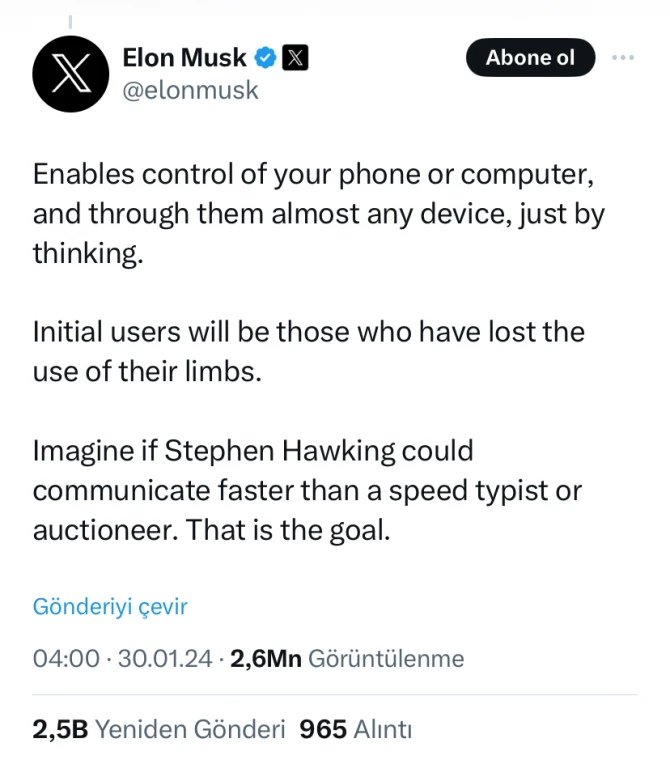Click the black X affiliation badge
This screenshot has width=670, height=764.
(295, 58)
